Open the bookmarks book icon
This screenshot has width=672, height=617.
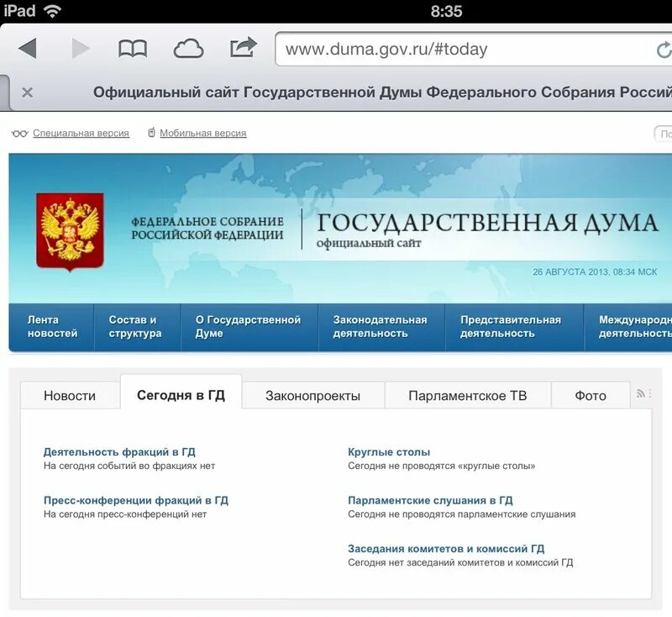(x=133, y=49)
